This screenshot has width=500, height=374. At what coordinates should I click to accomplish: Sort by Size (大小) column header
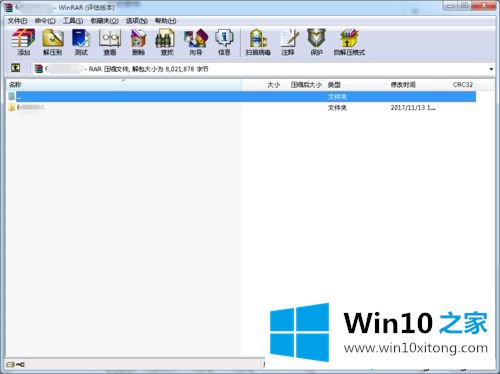[263, 85]
